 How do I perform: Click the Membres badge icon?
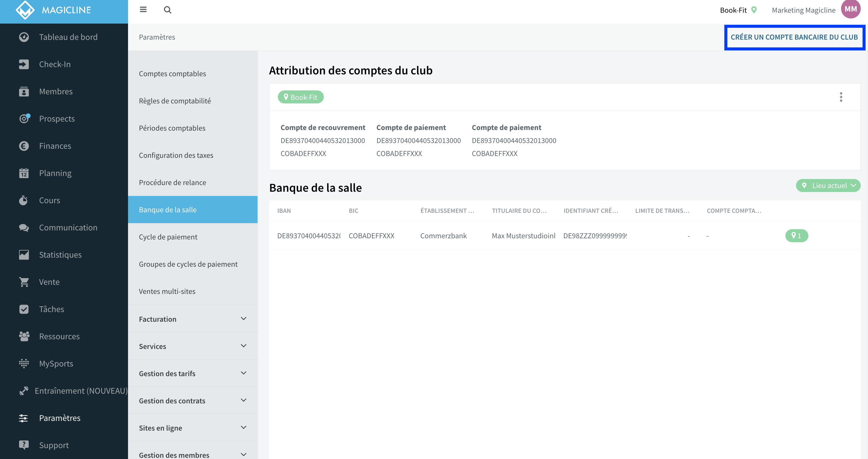click(x=24, y=92)
